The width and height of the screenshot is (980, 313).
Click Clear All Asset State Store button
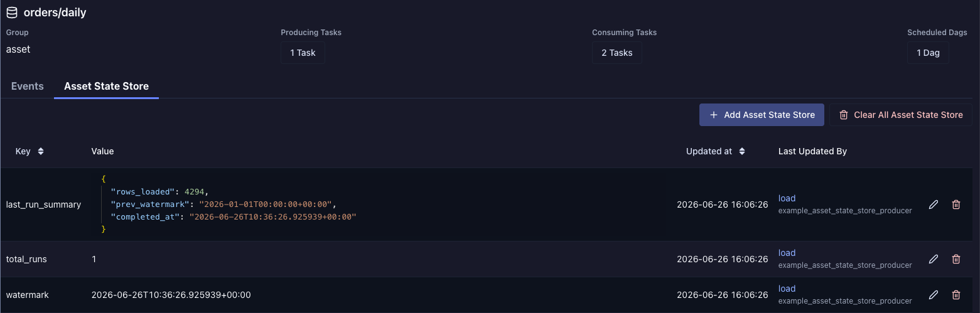(901, 115)
